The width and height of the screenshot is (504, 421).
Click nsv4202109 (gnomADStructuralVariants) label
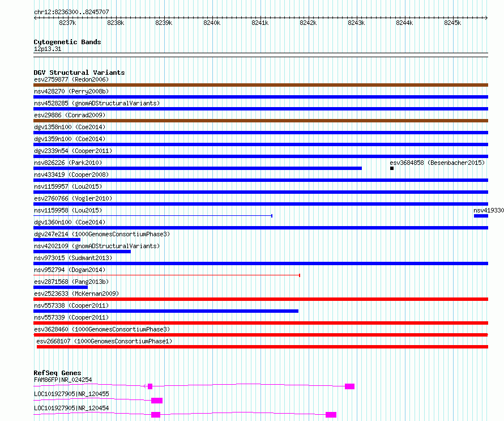(x=97, y=246)
